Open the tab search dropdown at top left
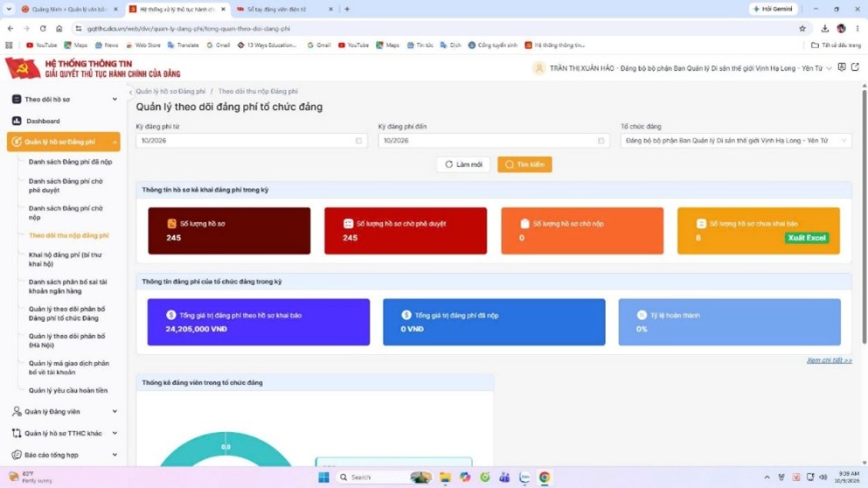868x488 pixels. click(x=9, y=9)
